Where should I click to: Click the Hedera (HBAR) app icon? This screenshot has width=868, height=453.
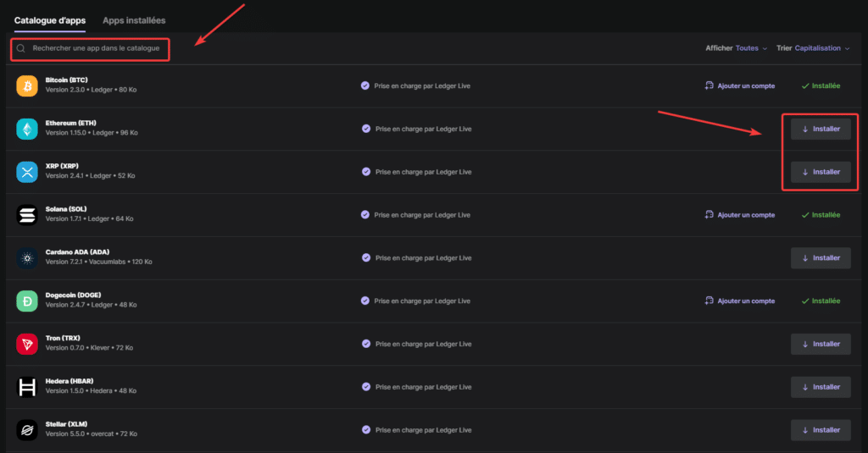point(27,387)
